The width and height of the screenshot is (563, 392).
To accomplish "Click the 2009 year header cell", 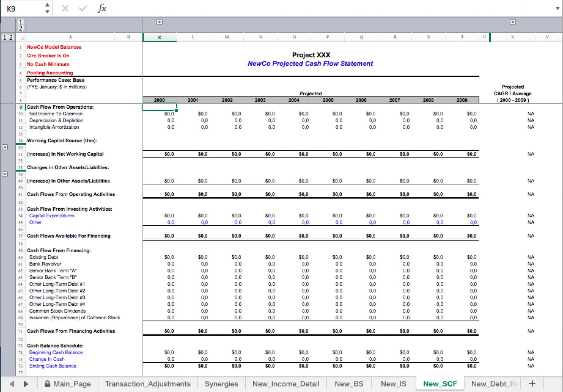I will tap(462, 100).
